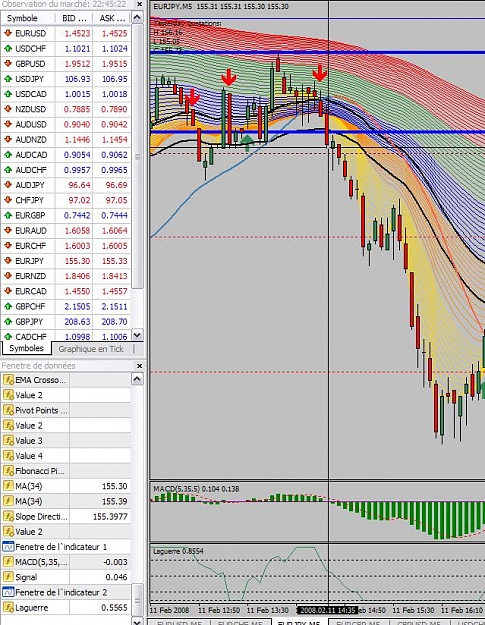Click the 11 Feb 12:50 time axis label
The height and width of the screenshot is (625, 485).
pyautogui.click(x=219, y=610)
